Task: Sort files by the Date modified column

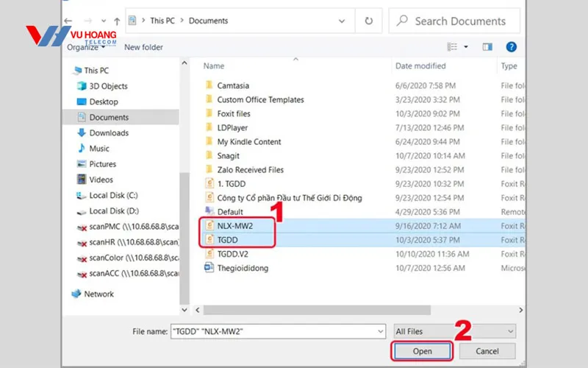Action: pyautogui.click(x=420, y=66)
